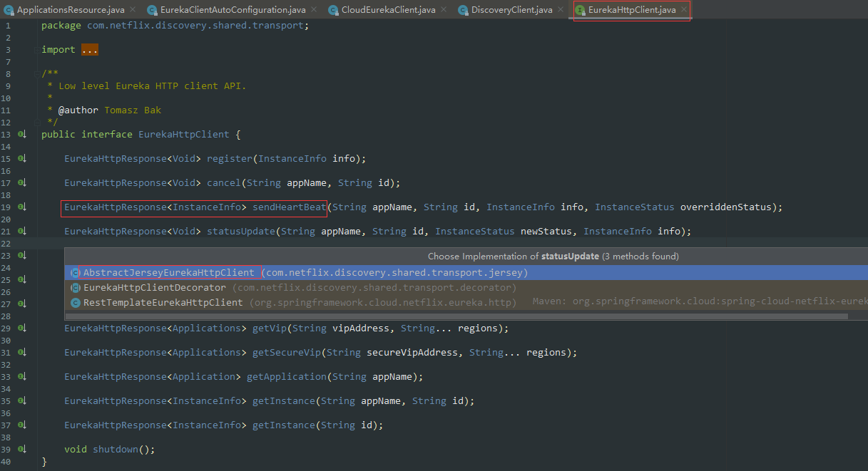Click gutter icon beside shutdown method
This screenshot has height=471, width=868.
click(x=22, y=449)
